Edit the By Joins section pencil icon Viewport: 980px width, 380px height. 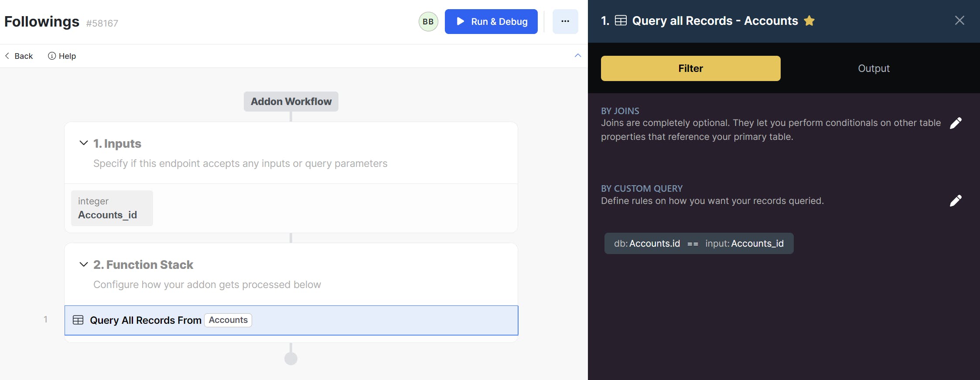click(956, 123)
